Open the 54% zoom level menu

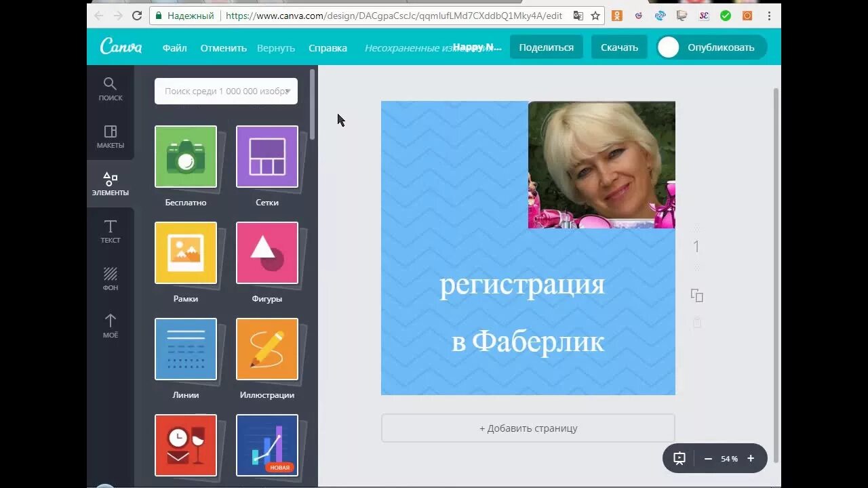click(729, 459)
